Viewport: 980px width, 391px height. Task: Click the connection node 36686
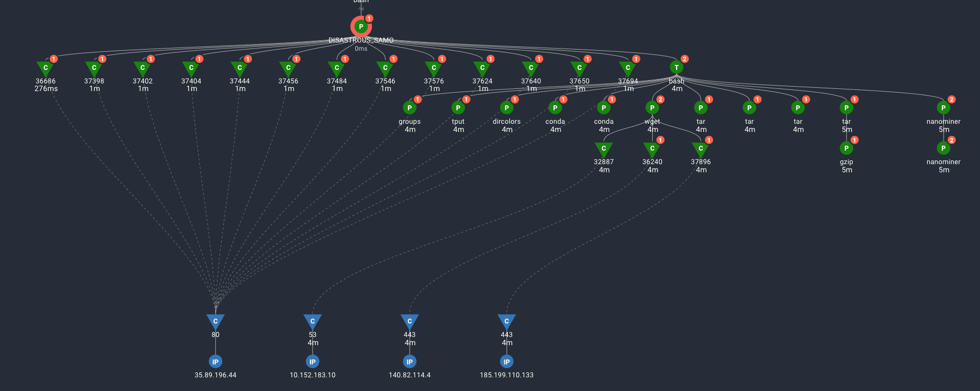(46, 68)
